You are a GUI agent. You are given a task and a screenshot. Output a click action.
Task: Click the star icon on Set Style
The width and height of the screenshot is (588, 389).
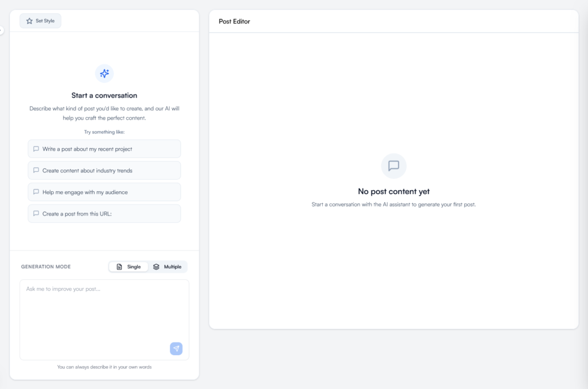click(28, 21)
